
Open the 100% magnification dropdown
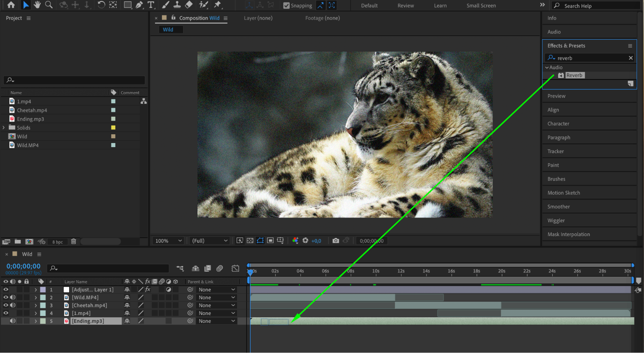pos(168,241)
